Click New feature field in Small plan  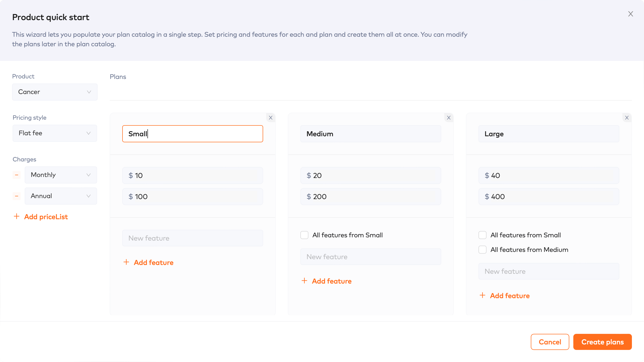tap(193, 238)
